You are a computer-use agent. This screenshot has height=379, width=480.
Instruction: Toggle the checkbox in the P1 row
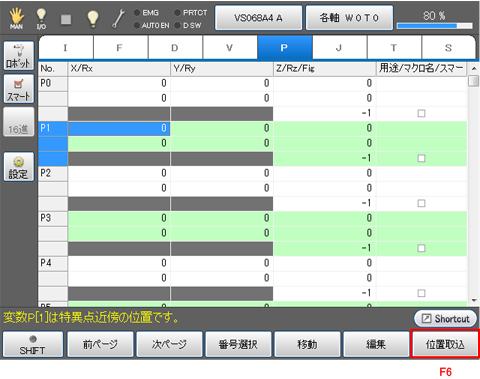(x=421, y=158)
